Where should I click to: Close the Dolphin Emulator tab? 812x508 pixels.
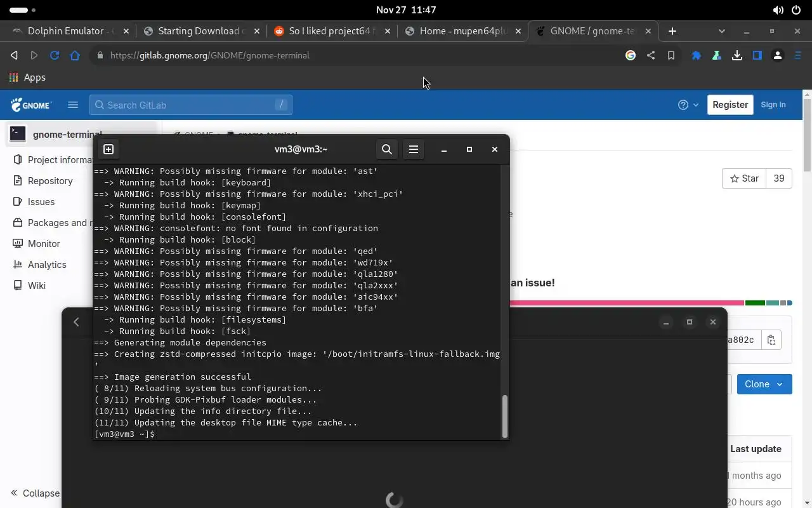126,30
